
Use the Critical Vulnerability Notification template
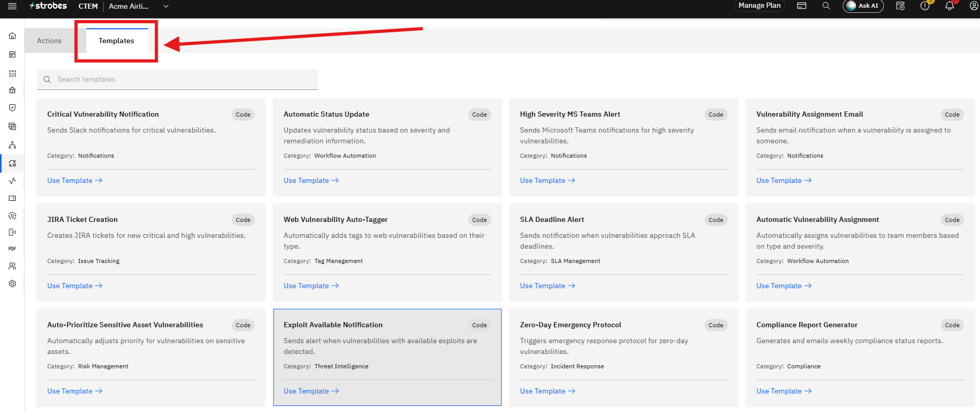pyautogui.click(x=75, y=180)
